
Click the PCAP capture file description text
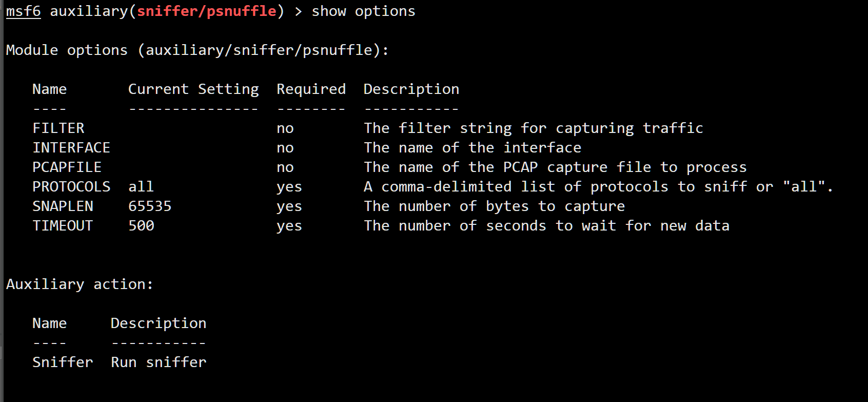[555, 167]
